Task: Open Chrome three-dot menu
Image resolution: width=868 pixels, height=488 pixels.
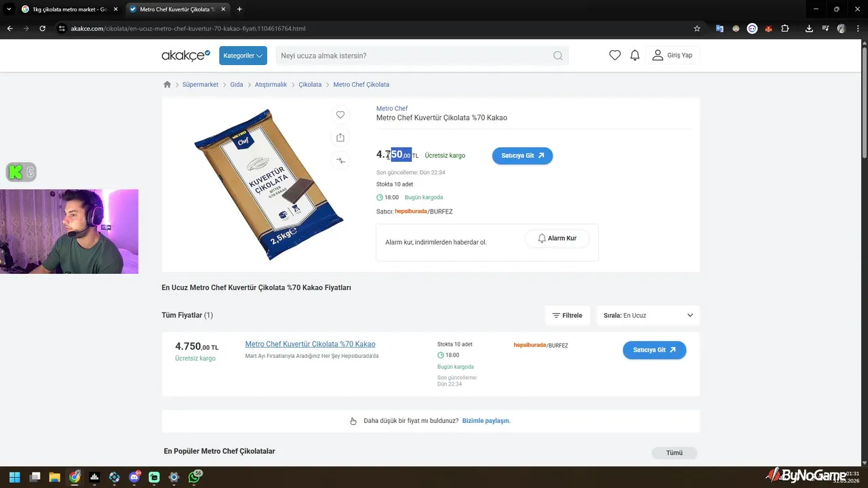Action: 858,28
